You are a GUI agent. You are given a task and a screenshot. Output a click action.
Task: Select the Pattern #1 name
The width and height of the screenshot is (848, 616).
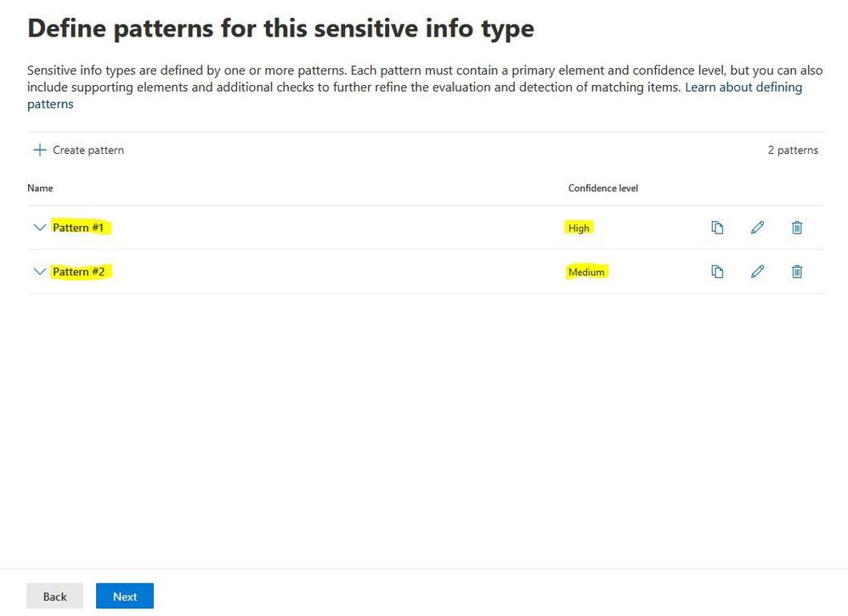[x=78, y=228]
